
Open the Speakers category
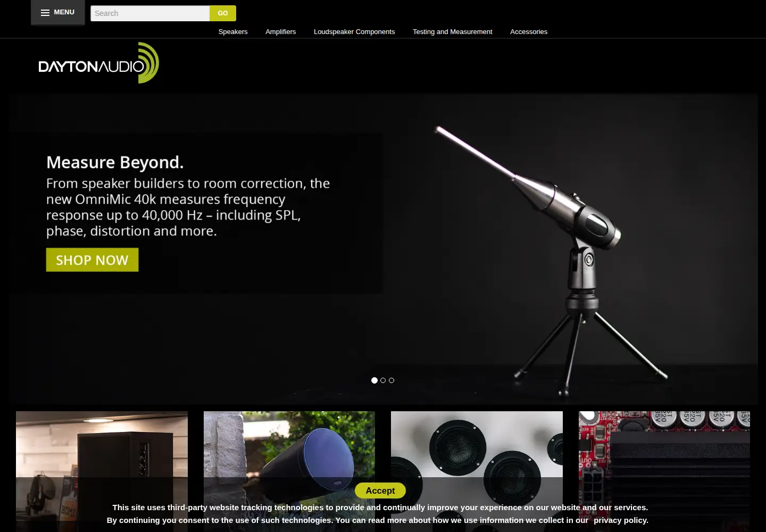coord(233,32)
